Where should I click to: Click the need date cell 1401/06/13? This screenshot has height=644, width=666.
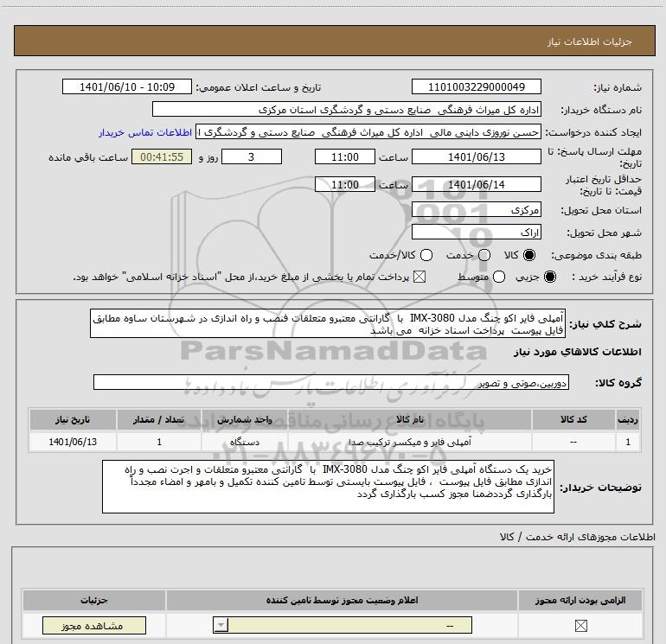click(x=73, y=442)
